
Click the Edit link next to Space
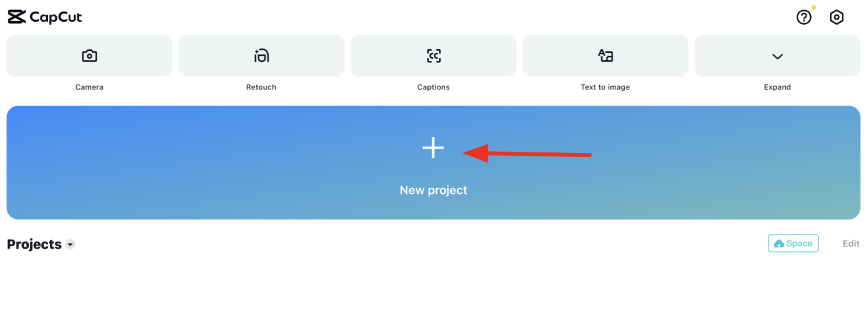pos(850,243)
